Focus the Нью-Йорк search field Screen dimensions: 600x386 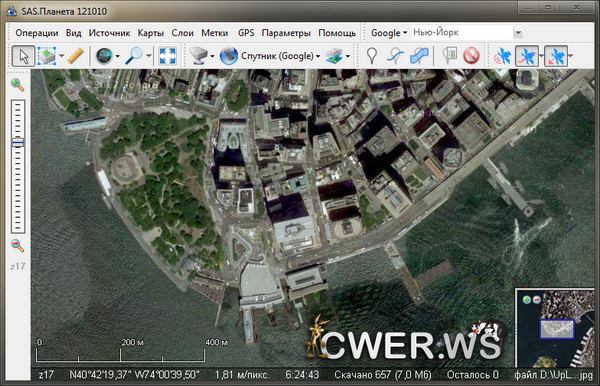462,33
